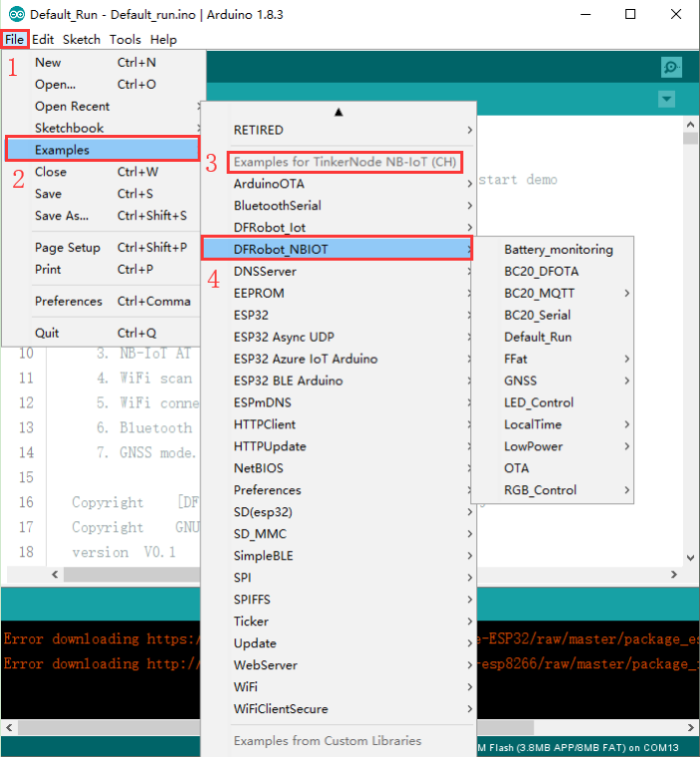700x757 pixels.
Task: Open WiFiClientSecure examples
Action: tap(339, 709)
